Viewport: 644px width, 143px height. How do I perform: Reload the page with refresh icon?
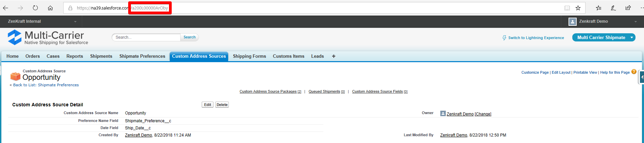(35, 8)
